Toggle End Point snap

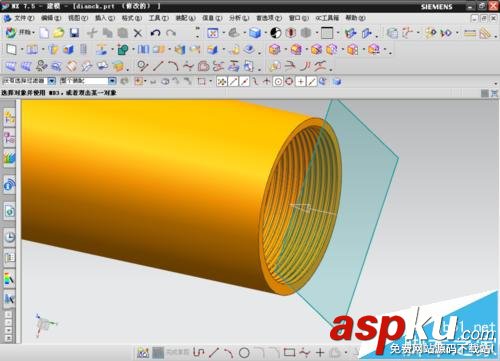233,81
